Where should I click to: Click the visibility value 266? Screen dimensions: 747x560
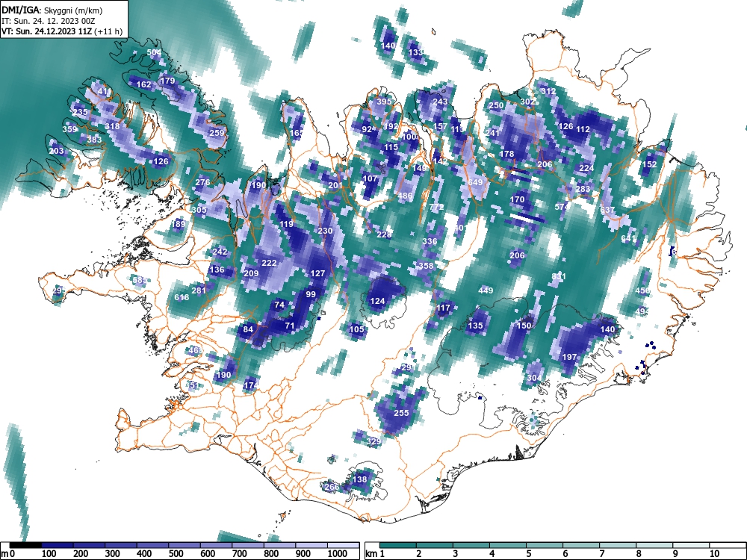pyautogui.click(x=332, y=487)
